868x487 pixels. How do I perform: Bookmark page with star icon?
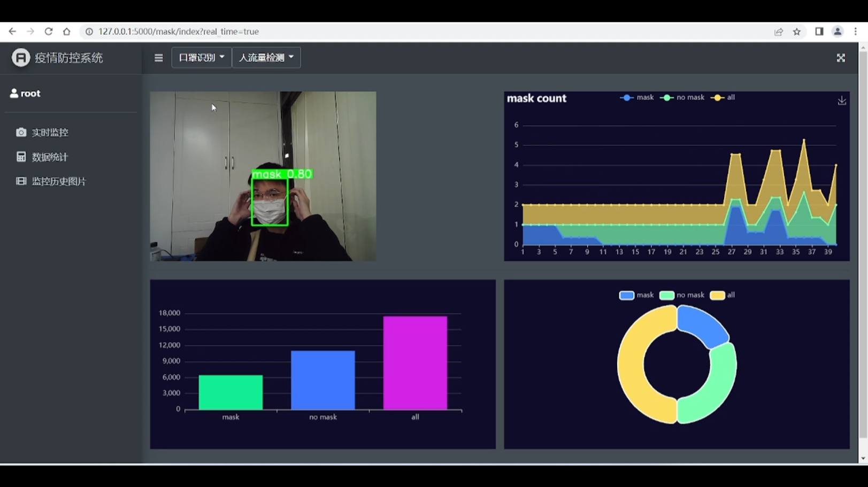[797, 32]
